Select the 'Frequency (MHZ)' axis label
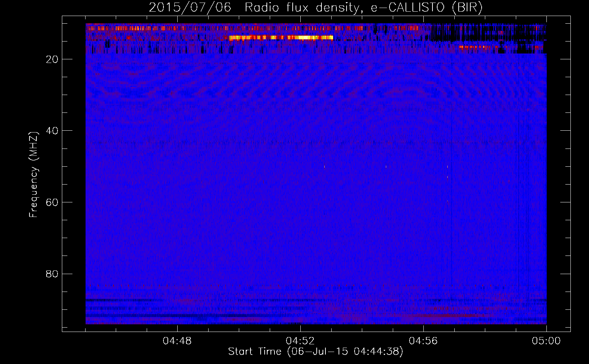The width and height of the screenshot is (589, 364). (33, 175)
